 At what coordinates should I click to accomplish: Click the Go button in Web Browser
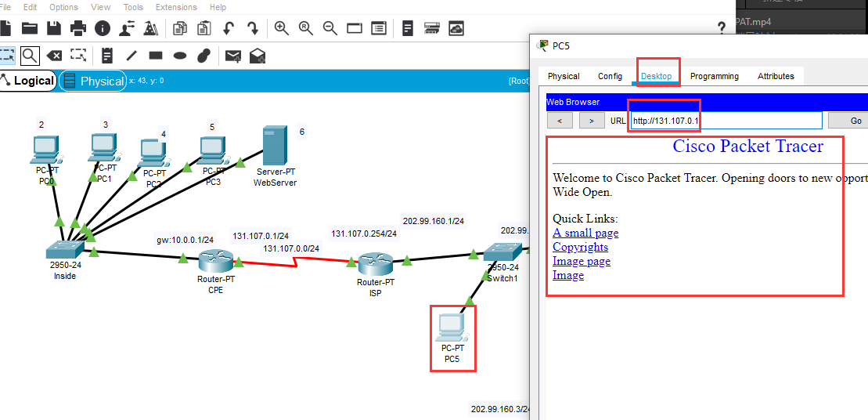[848, 120]
